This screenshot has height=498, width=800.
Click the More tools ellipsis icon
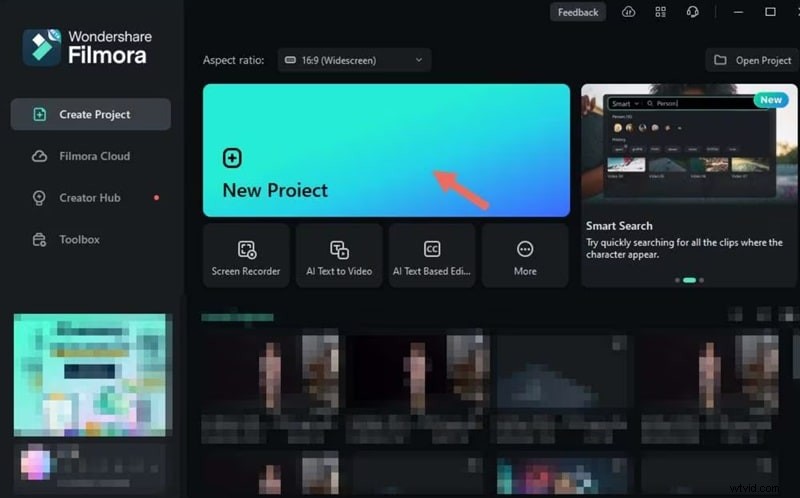tap(525, 250)
